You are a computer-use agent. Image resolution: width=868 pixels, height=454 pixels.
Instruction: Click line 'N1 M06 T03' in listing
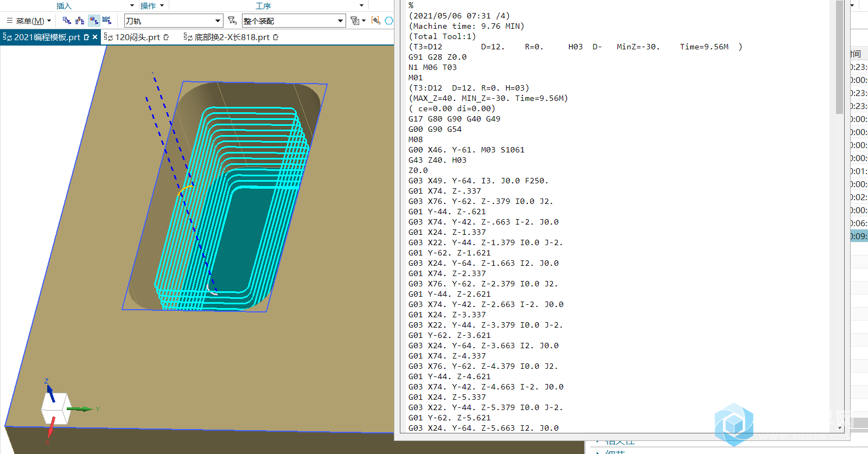click(x=432, y=67)
